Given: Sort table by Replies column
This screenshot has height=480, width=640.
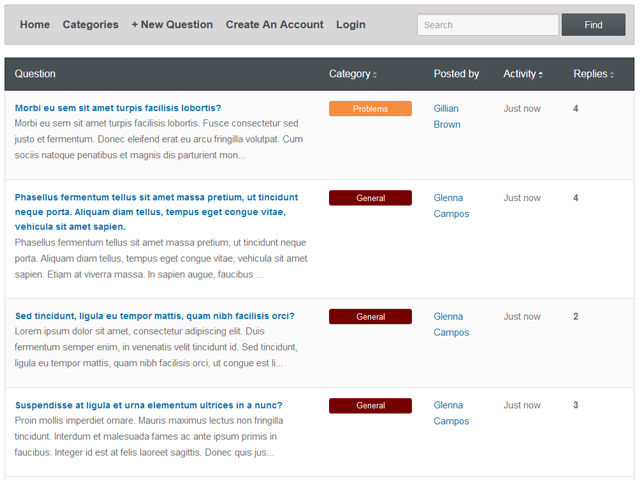Looking at the screenshot, I should pos(592,74).
